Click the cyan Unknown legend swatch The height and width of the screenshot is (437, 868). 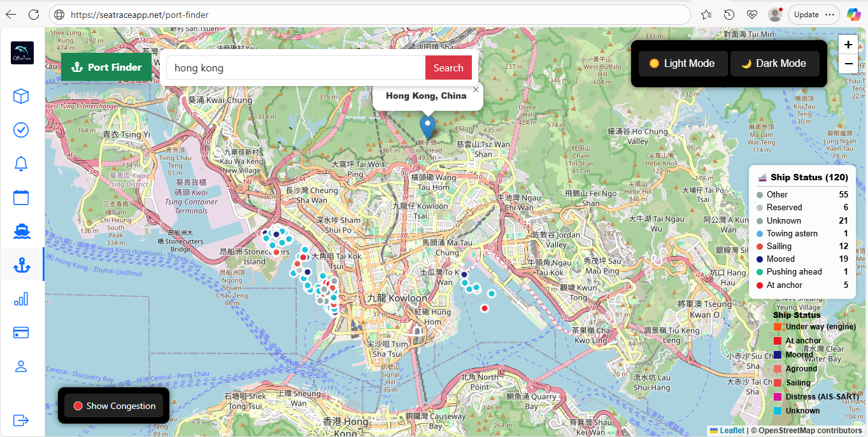pyautogui.click(x=777, y=411)
